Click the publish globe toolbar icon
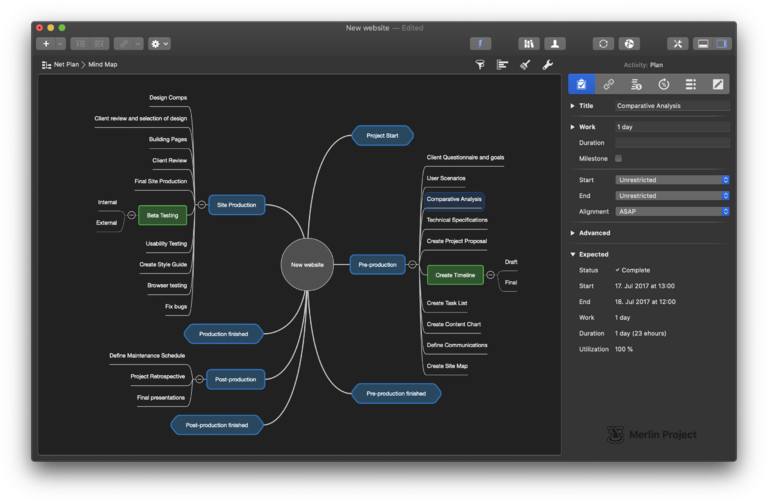 [629, 44]
